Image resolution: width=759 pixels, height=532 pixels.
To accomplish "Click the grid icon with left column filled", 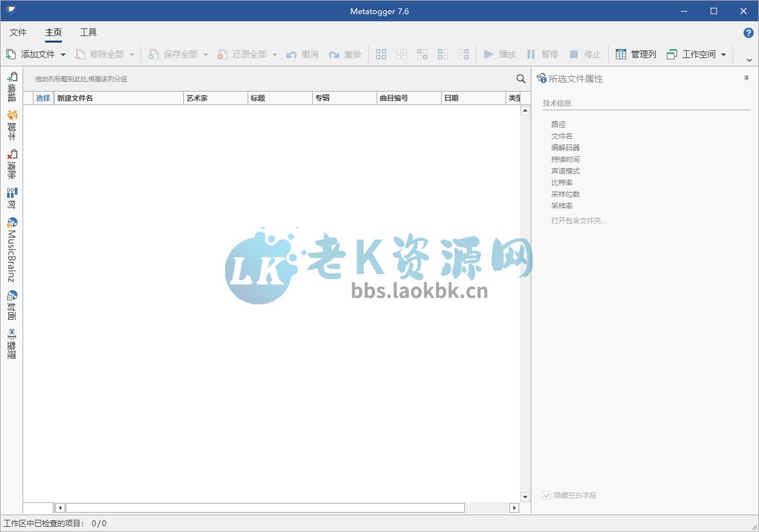I will click(443, 54).
